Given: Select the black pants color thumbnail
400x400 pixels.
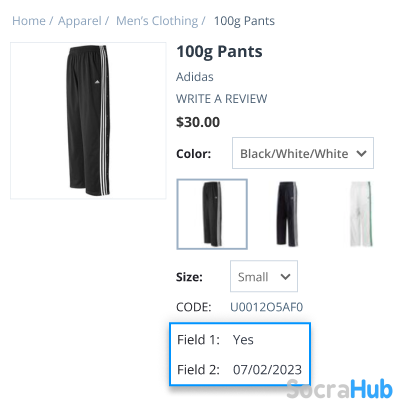Looking at the screenshot, I should (212, 214).
